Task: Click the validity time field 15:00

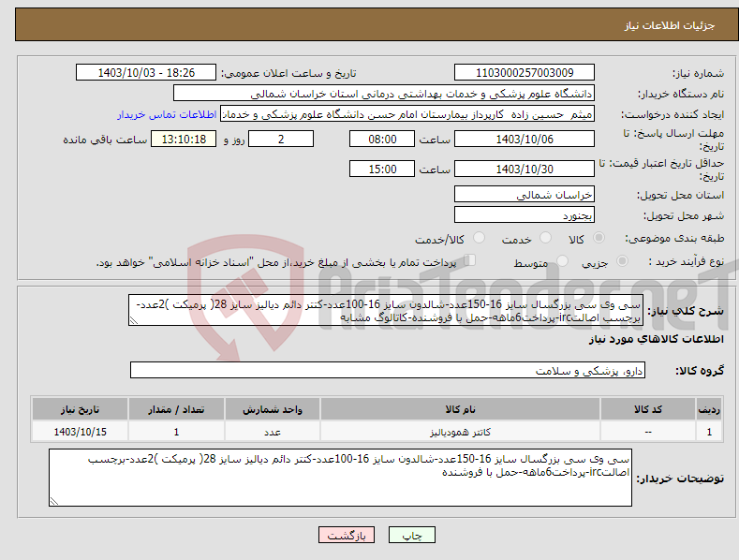Action: 382,169
